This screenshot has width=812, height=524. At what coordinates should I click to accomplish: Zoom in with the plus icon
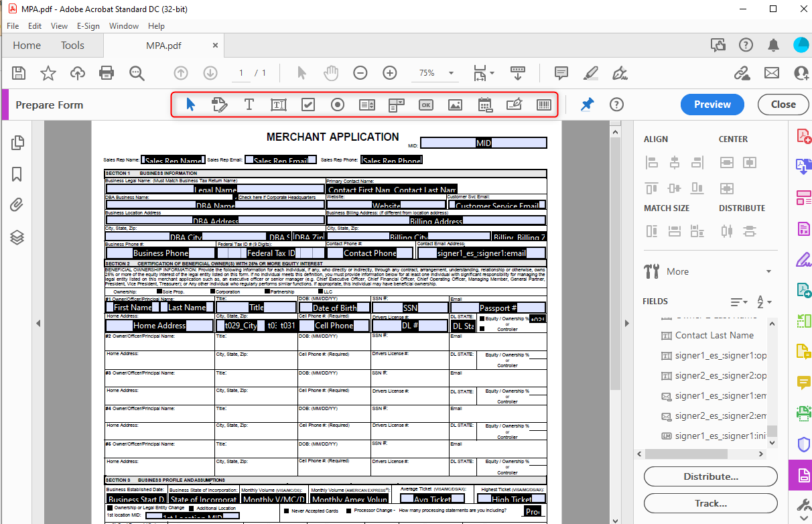(390, 73)
